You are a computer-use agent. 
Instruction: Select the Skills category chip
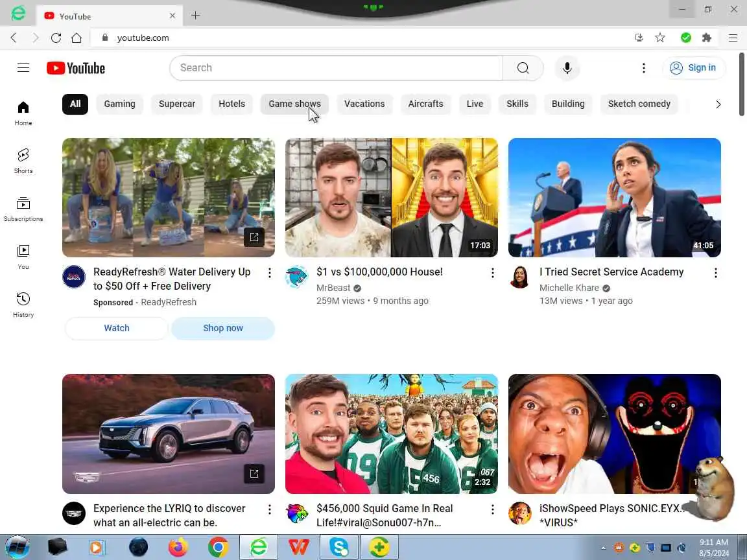tap(517, 104)
